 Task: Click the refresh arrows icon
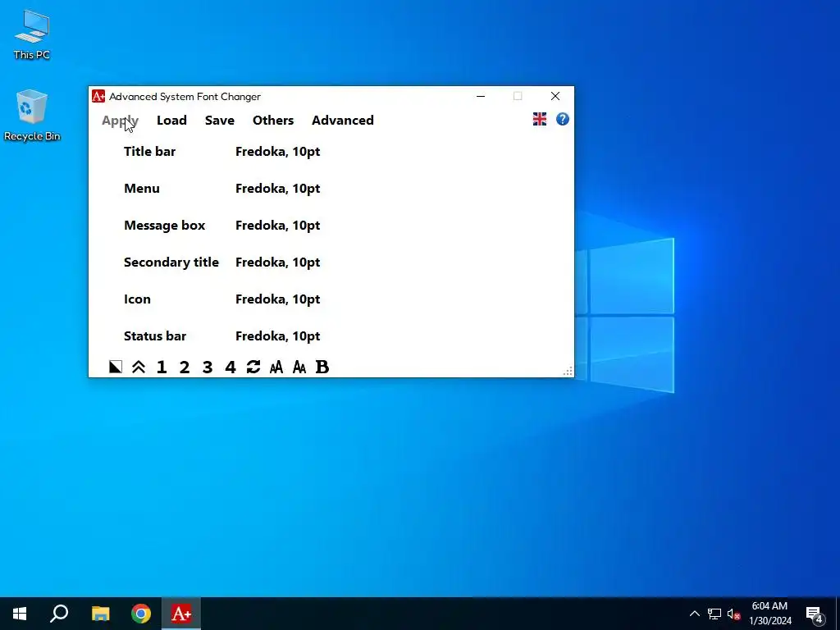253,367
